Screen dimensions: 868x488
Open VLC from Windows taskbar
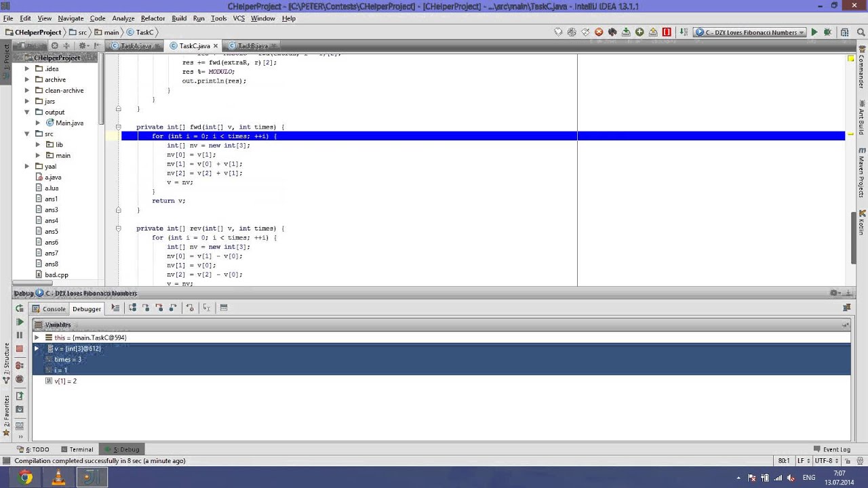pyautogui.click(x=58, y=478)
